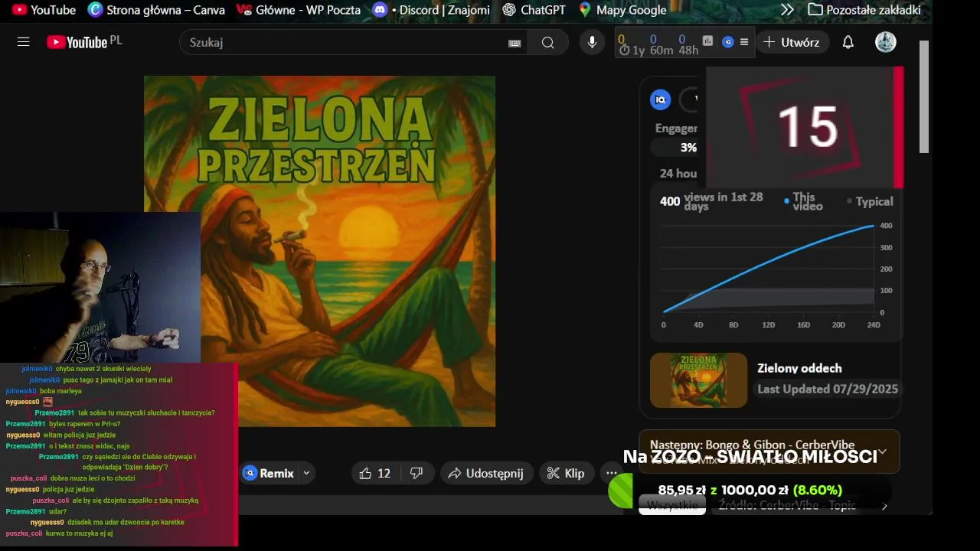Screen dimensions: 980x551
Task: Click the Last Updated 07/29/2025 text
Action: 828,389
